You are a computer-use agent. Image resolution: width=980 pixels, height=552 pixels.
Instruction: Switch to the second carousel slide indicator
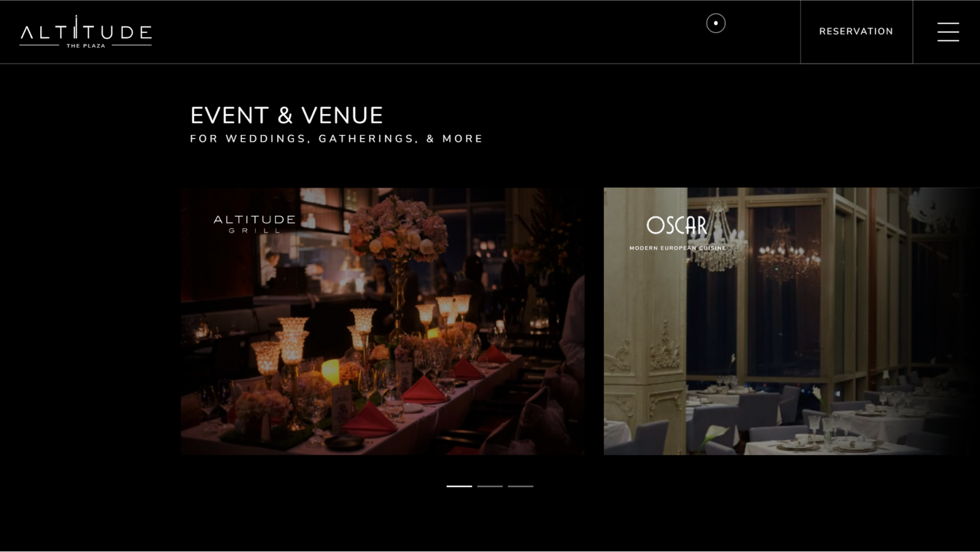click(x=490, y=486)
